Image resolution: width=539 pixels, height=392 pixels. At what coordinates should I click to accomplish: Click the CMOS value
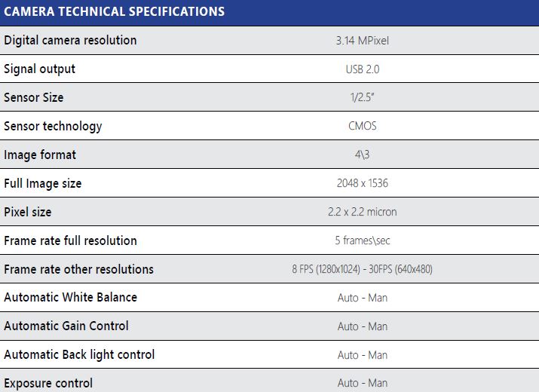pyautogui.click(x=363, y=126)
